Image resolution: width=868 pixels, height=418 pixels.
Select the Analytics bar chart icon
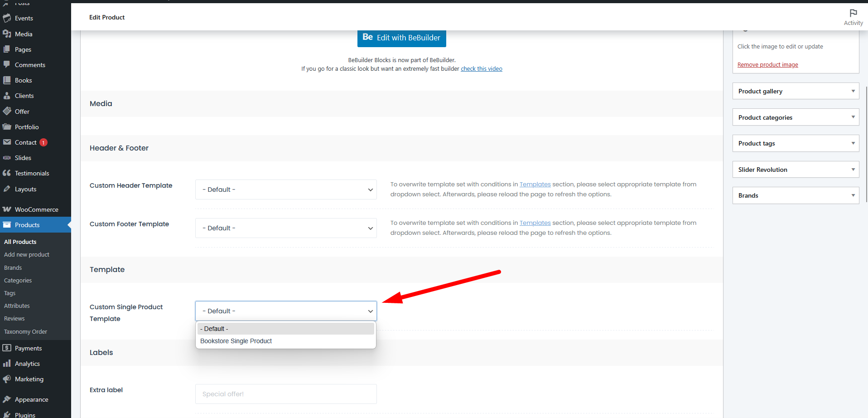click(x=7, y=364)
